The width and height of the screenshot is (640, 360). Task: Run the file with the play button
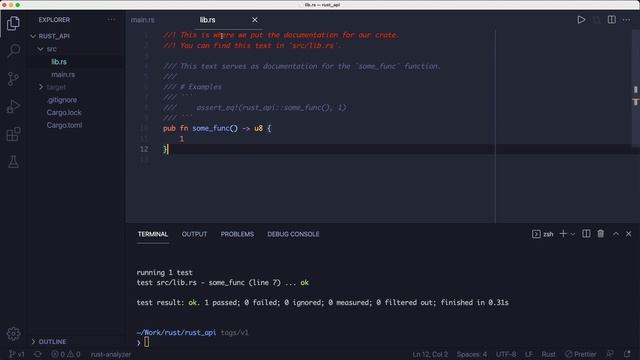point(581,20)
